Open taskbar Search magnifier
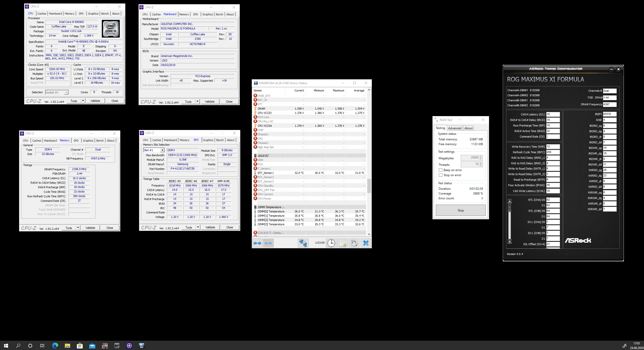644x350 pixels. coord(18,345)
